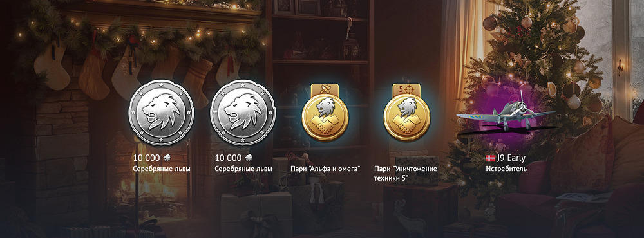Screen dimensions: 644x238
Task: Select the second "10 000" amount nearest the medals
Action: (x=228, y=158)
